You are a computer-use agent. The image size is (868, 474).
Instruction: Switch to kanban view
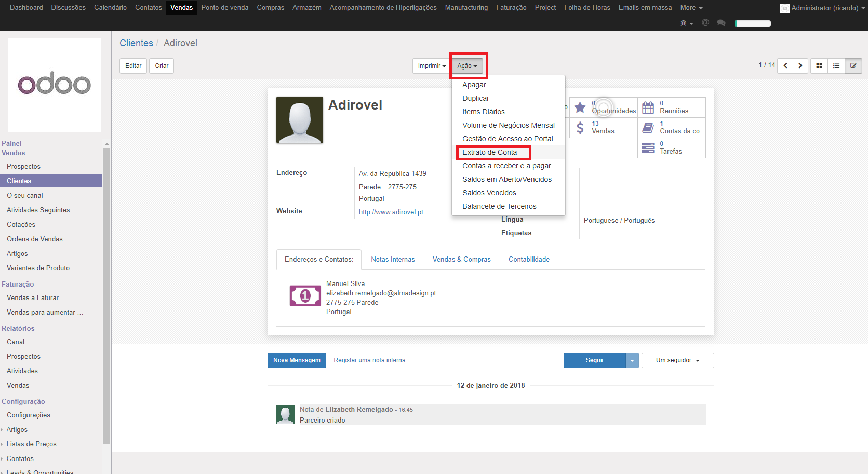[819, 66]
